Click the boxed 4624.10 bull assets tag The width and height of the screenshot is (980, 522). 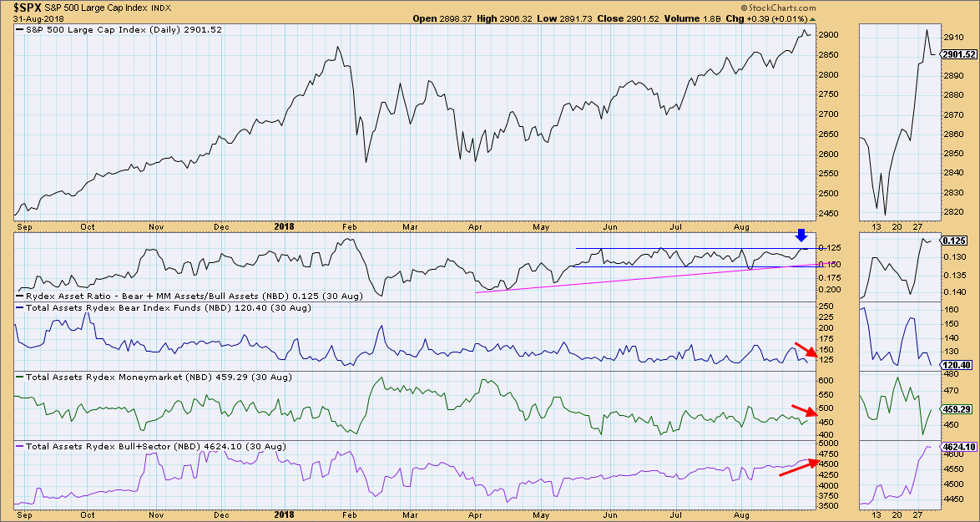point(959,448)
